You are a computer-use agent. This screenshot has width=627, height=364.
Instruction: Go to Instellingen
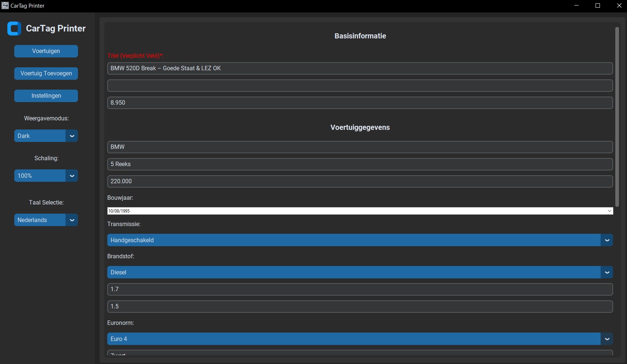[46, 96]
